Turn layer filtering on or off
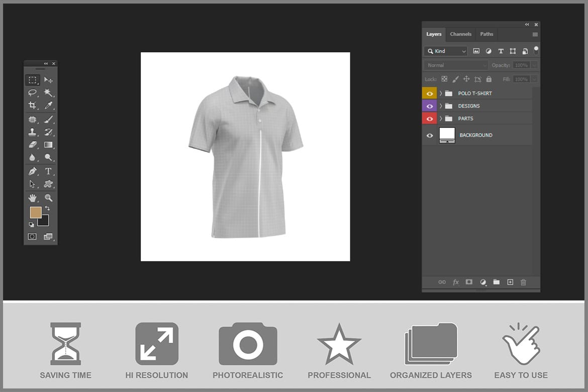Screen dimensions: 588x392 (x=536, y=50)
